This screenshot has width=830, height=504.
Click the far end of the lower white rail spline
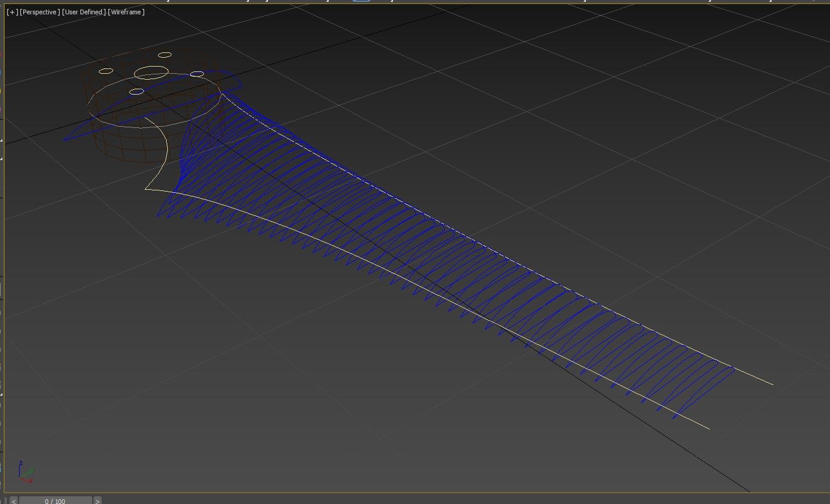(x=708, y=428)
